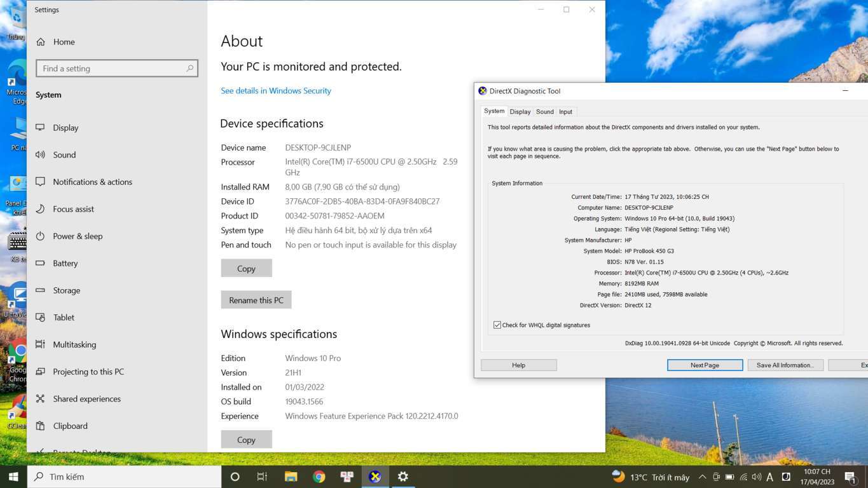Screen dimensions: 868x488
Task: Open the notification center icon
Action: tap(850, 477)
